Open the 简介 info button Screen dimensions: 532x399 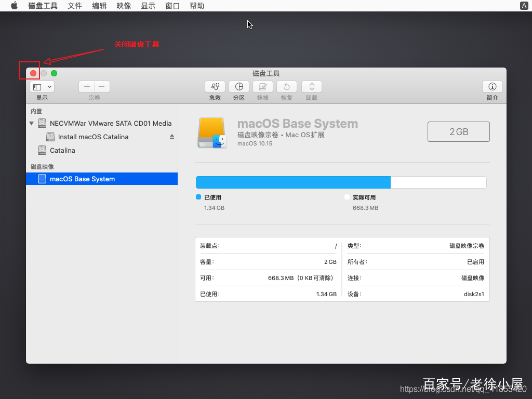(493, 87)
